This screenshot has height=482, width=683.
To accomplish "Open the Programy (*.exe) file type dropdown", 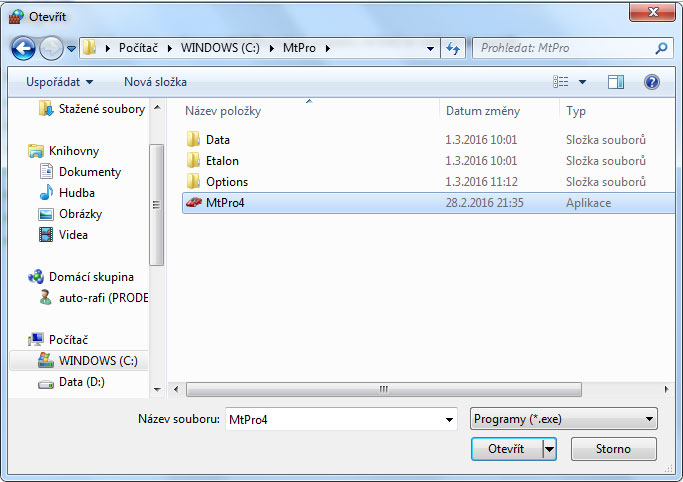I will coord(564,419).
